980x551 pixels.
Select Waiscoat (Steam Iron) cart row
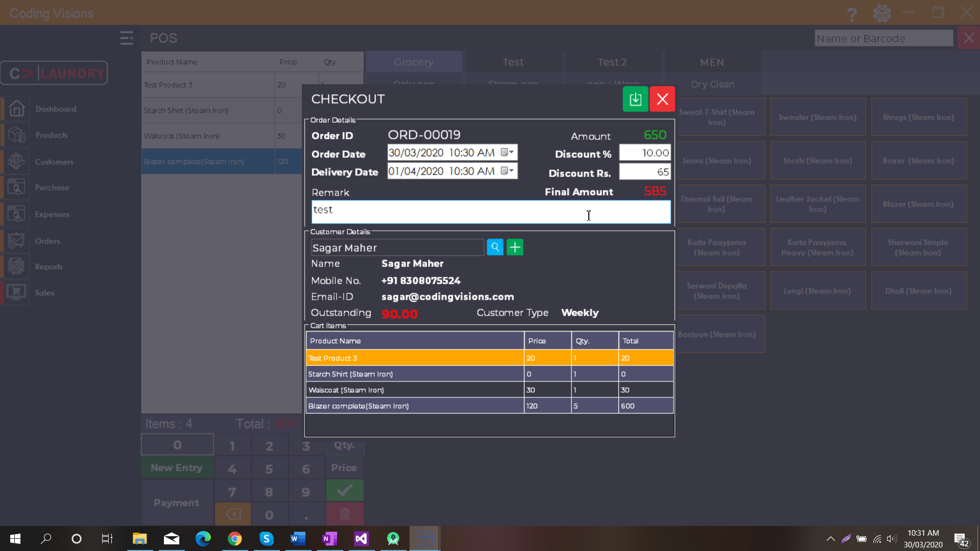point(489,390)
